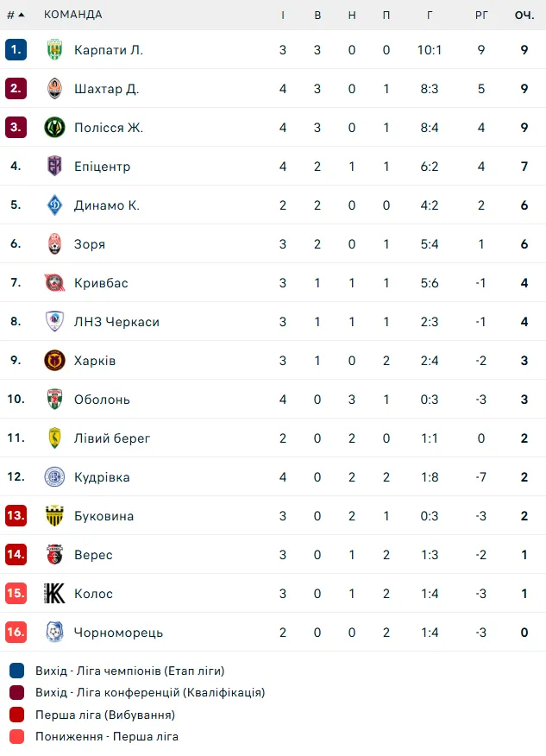
Task: Click the blue Ліга чемпіонів legend swatch
Action: pyautogui.click(x=17, y=671)
